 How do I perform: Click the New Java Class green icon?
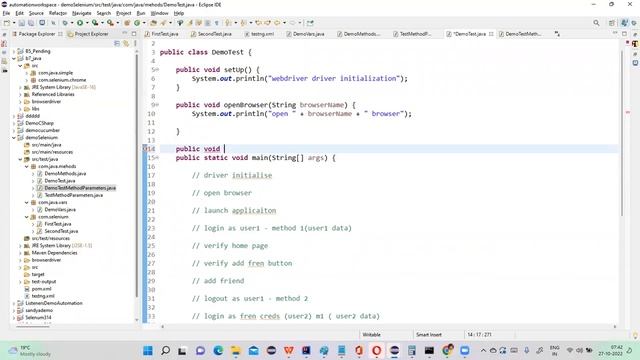tap(137, 23)
